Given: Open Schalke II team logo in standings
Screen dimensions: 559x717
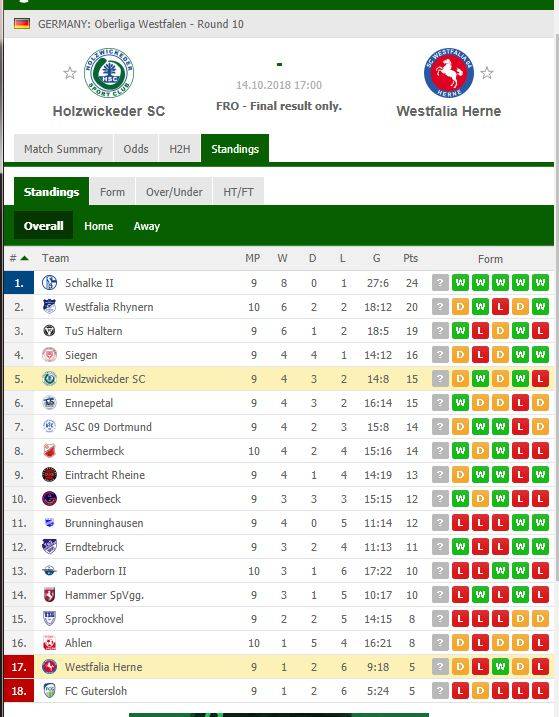Looking at the screenshot, I should point(49,283).
